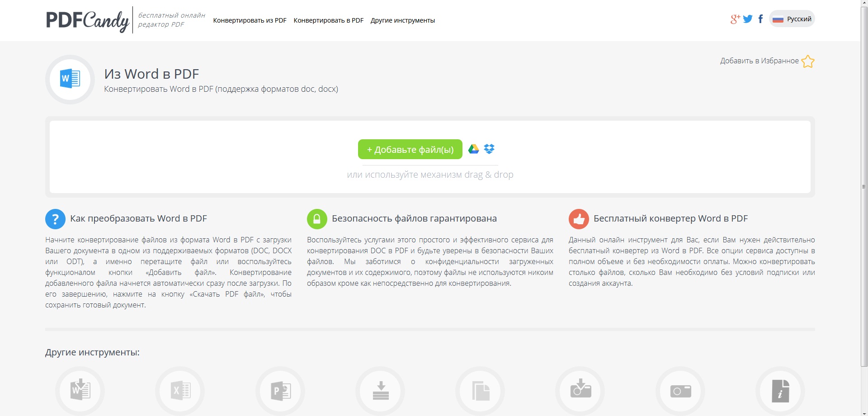Open the Excel conversion tool icon

tap(180, 391)
